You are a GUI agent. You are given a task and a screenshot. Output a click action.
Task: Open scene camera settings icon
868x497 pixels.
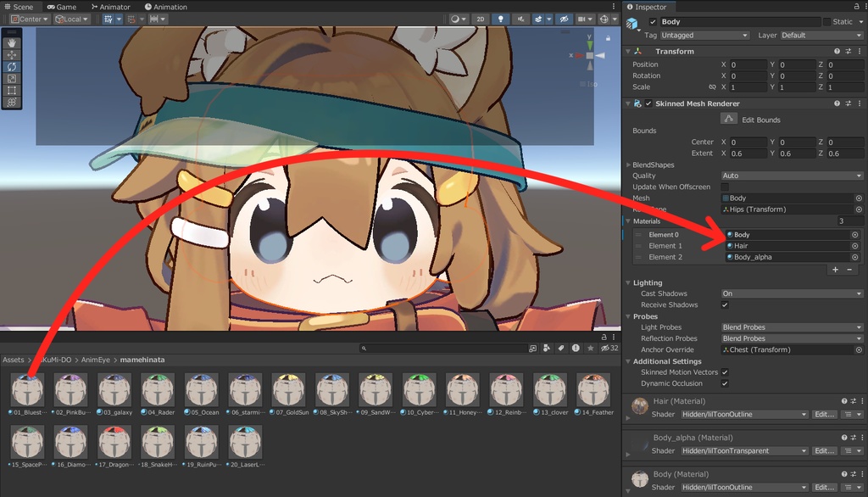[x=581, y=19]
